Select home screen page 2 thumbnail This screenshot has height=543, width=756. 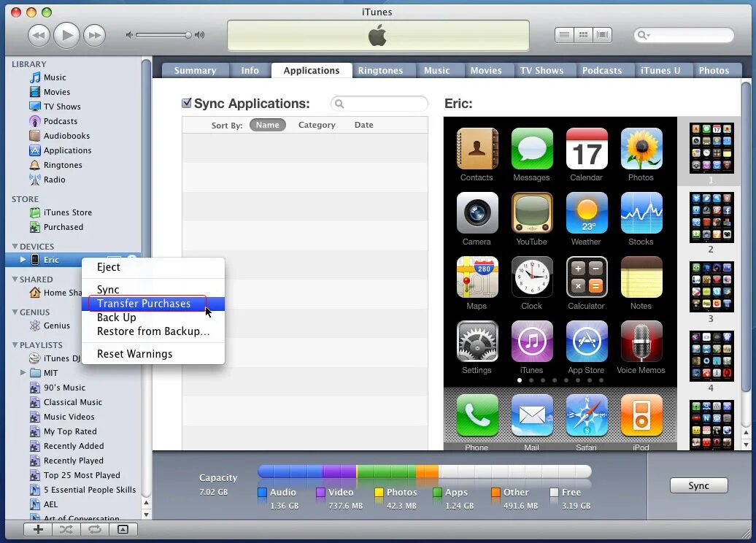click(x=711, y=218)
